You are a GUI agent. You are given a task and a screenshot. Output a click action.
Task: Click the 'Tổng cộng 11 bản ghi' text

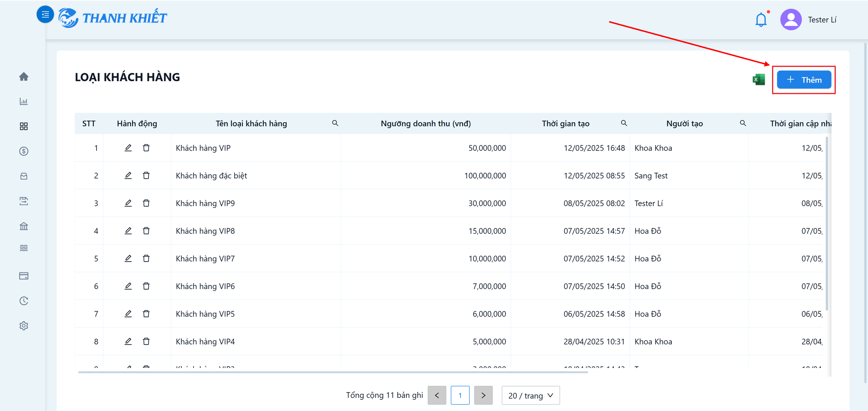[x=384, y=395]
